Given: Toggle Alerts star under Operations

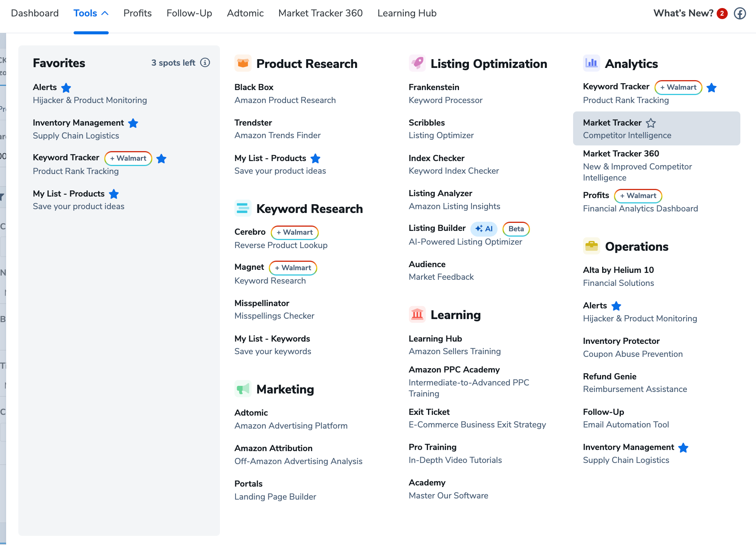Looking at the screenshot, I should point(616,306).
